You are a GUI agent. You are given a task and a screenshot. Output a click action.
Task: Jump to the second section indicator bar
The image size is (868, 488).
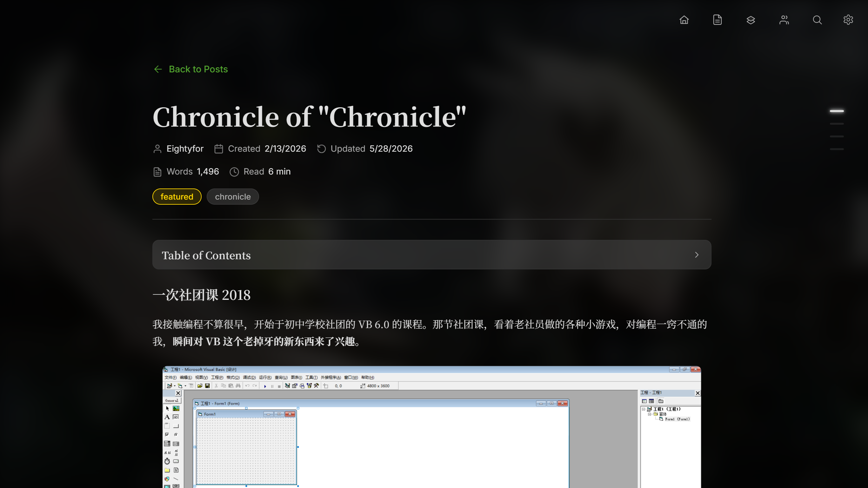pos(837,124)
